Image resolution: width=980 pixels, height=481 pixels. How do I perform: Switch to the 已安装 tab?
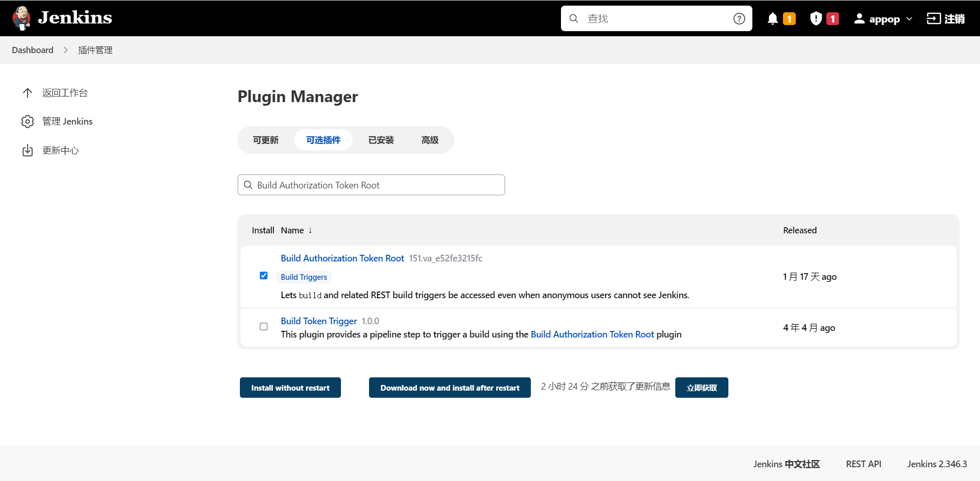click(381, 140)
